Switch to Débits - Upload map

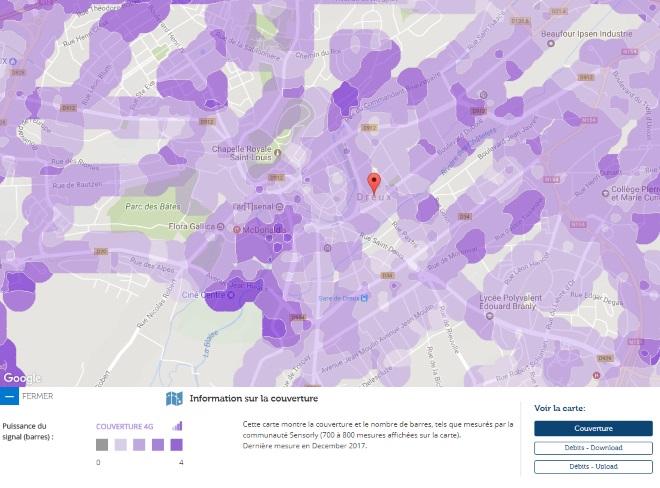593,466
